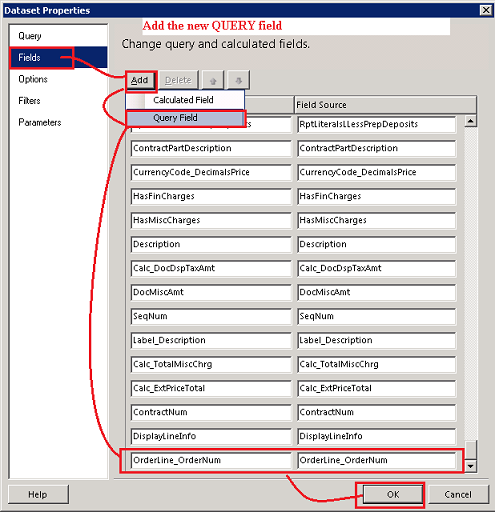Image resolution: width=495 pixels, height=512 pixels.
Task: Edit the HasFinCharges field name
Action: (211, 196)
